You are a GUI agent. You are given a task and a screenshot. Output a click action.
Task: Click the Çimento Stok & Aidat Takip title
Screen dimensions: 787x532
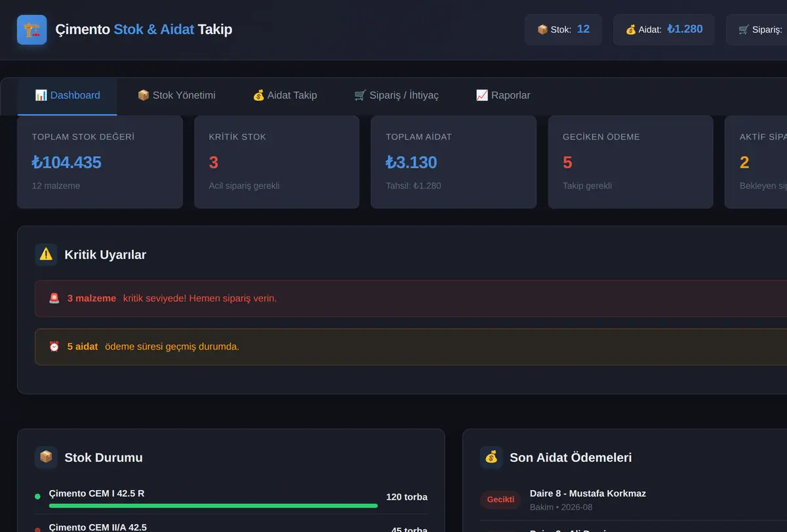click(x=144, y=30)
